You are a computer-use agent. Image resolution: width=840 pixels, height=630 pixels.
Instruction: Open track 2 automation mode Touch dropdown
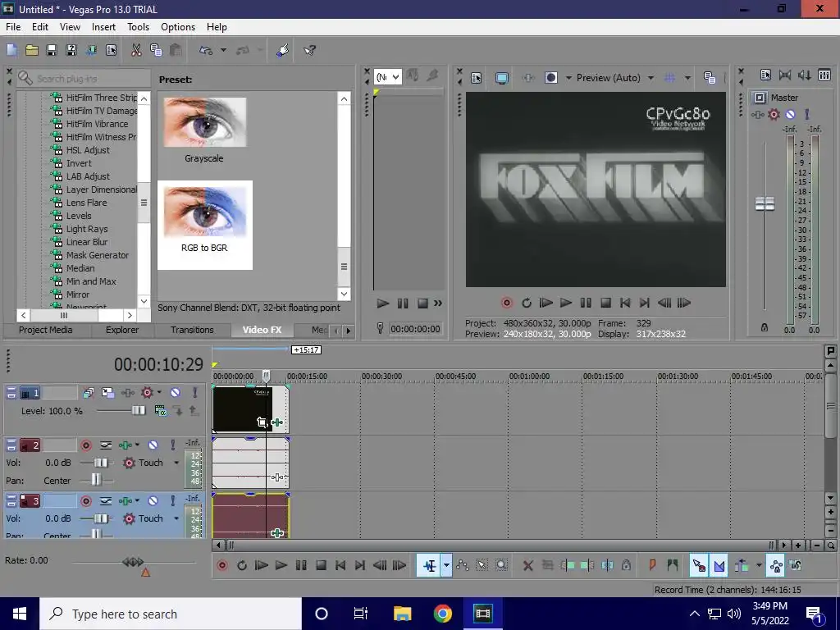coord(176,463)
